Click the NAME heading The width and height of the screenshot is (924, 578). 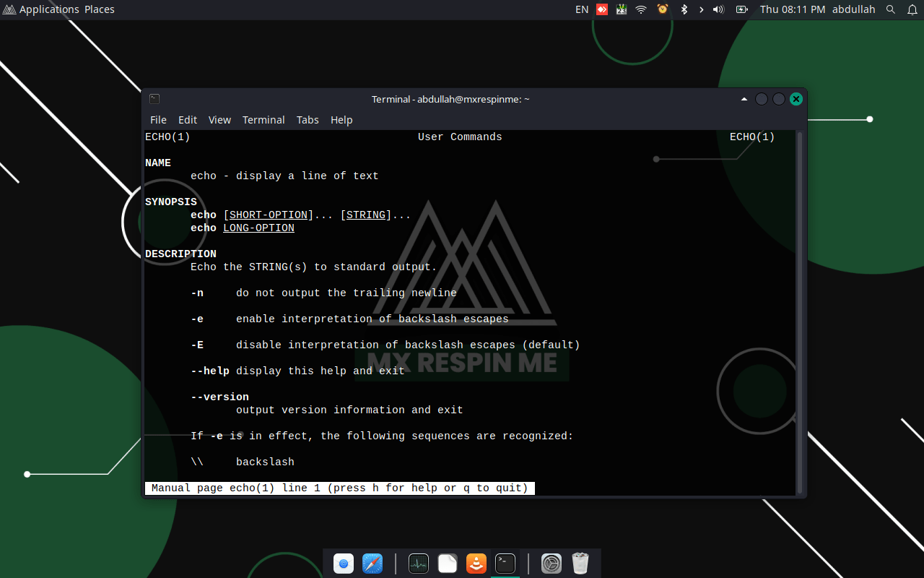158,163
